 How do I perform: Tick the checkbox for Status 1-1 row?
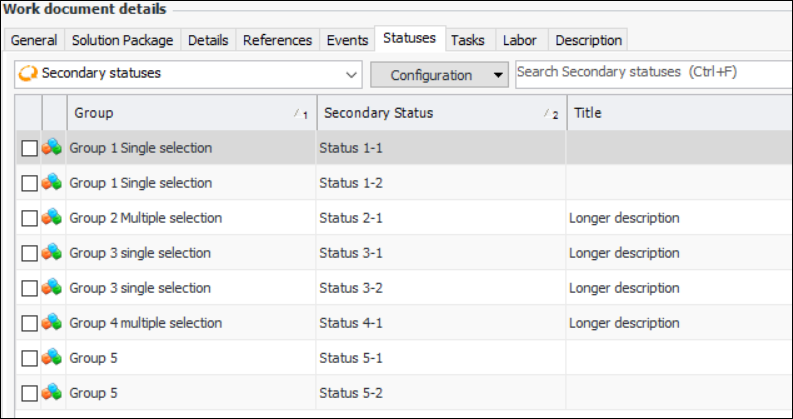29,148
